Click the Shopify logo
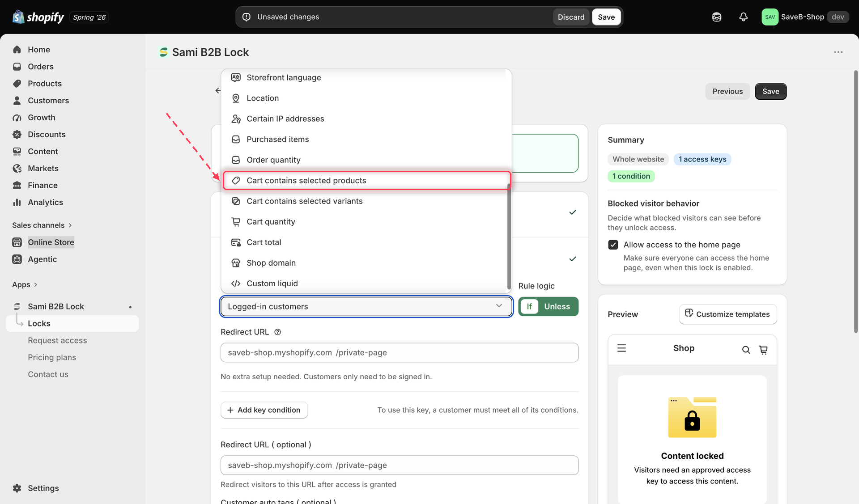Viewport: 859px width, 504px height. 38,17
